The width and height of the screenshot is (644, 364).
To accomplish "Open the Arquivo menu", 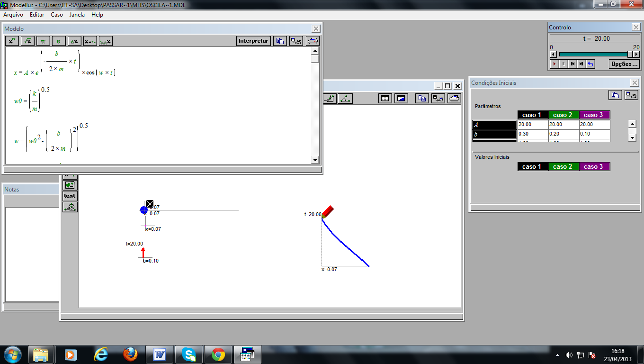I will pyautogui.click(x=13, y=15).
